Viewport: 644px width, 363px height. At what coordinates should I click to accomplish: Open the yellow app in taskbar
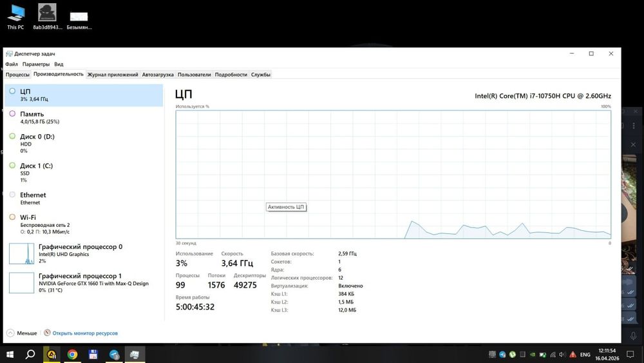coord(52,355)
